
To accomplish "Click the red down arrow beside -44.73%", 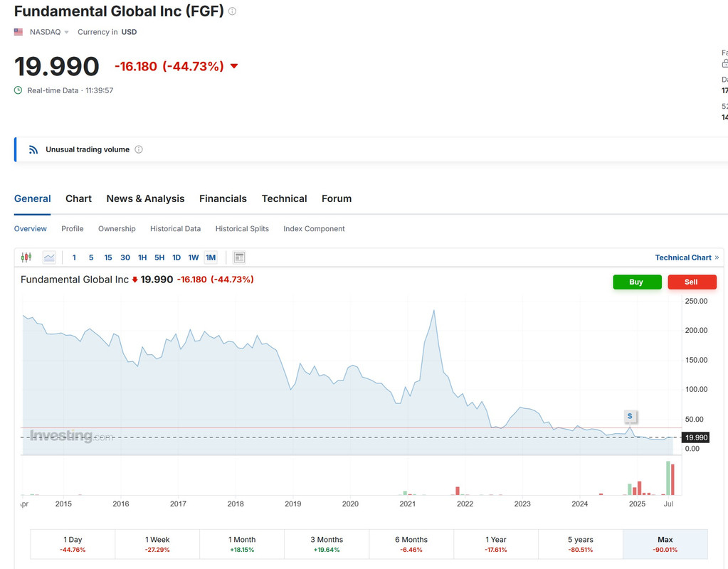I will [x=234, y=66].
